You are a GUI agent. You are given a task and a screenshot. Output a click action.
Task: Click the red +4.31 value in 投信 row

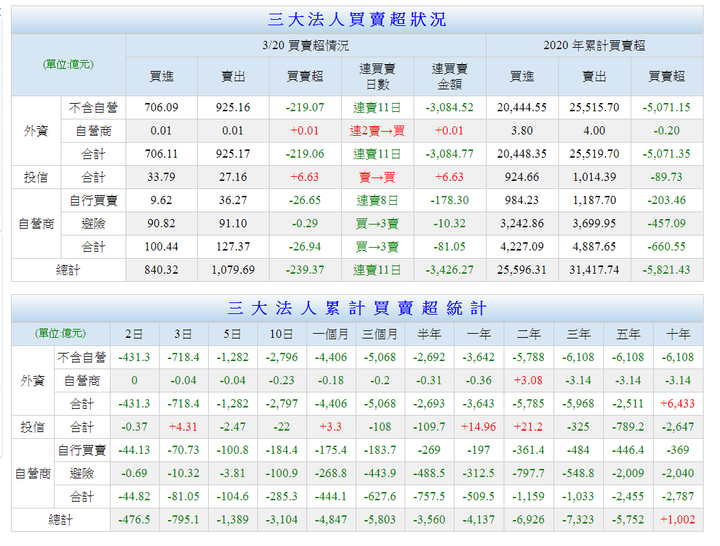click(x=183, y=427)
